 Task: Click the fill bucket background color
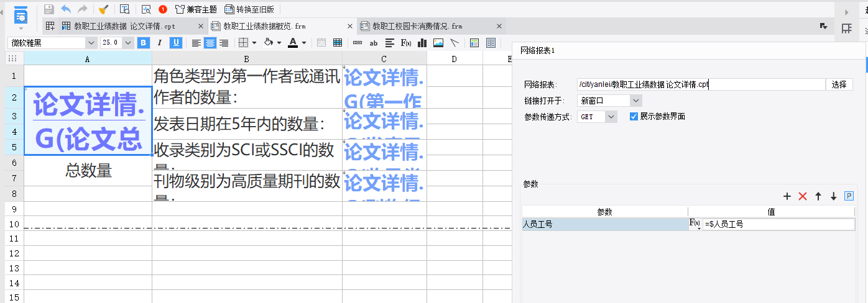click(x=269, y=43)
